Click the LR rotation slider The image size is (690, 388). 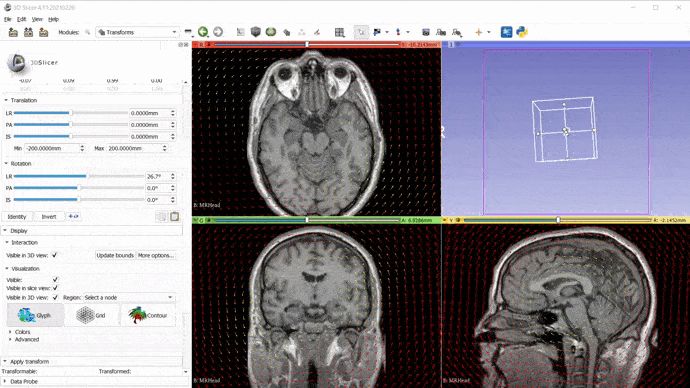tap(79, 176)
